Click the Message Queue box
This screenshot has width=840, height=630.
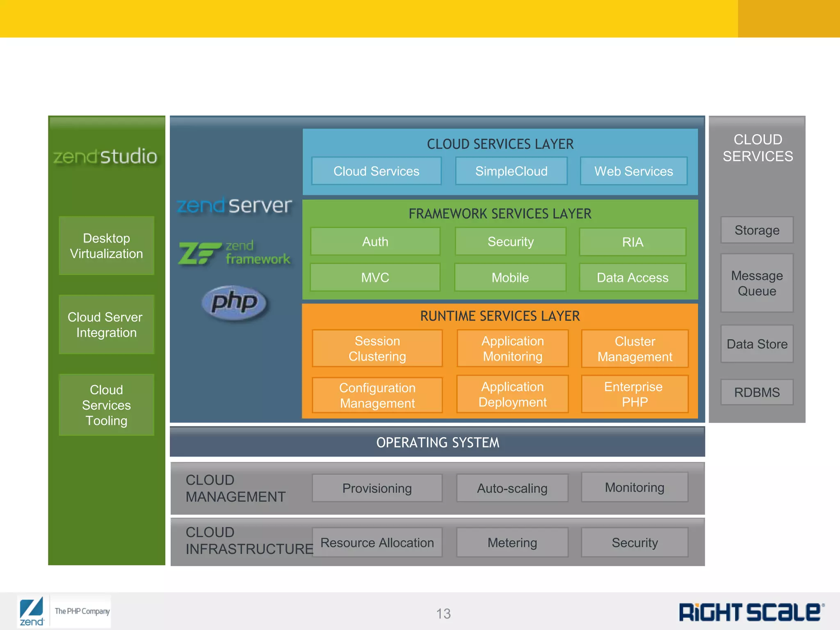[x=757, y=283]
